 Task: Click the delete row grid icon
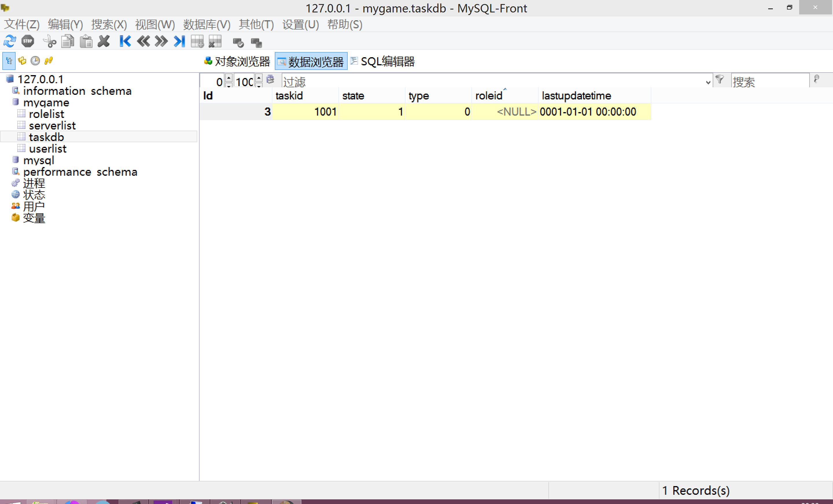point(215,42)
